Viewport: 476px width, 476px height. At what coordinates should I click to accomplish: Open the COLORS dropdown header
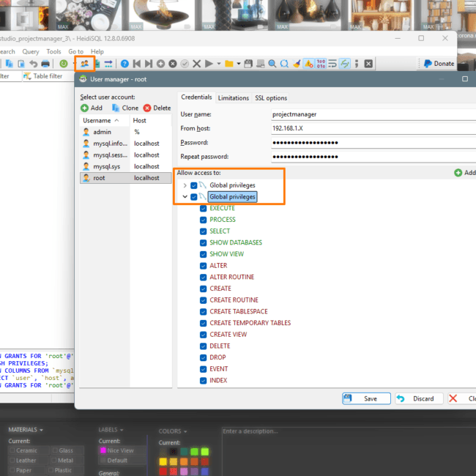click(172, 431)
